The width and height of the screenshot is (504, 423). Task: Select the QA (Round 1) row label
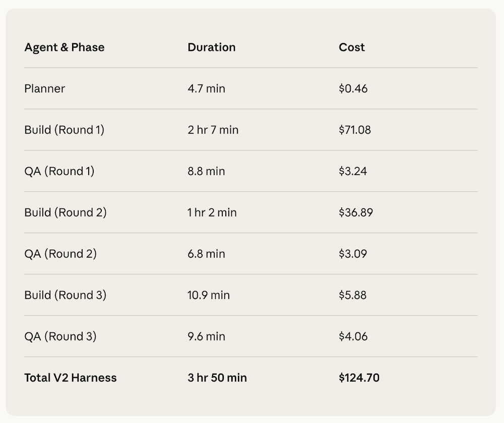(x=59, y=171)
